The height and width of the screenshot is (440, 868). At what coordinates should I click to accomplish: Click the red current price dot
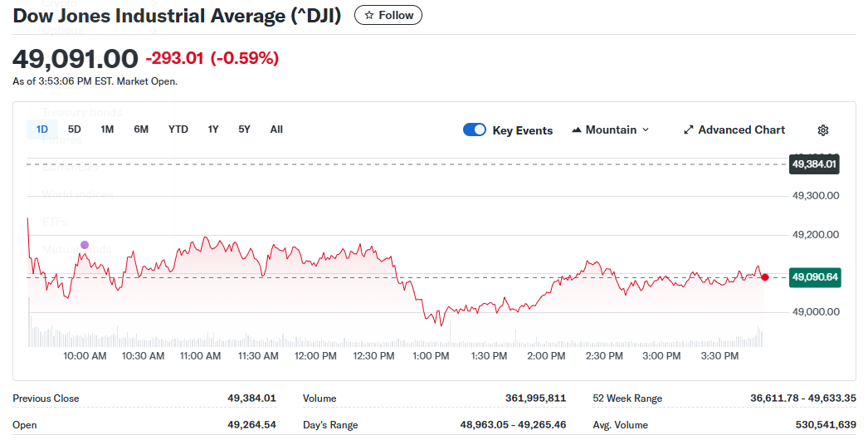click(765, 277)
